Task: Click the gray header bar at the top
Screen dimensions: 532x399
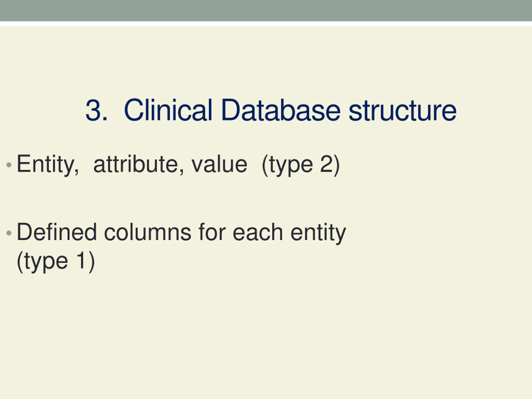Action: [266, 11]
